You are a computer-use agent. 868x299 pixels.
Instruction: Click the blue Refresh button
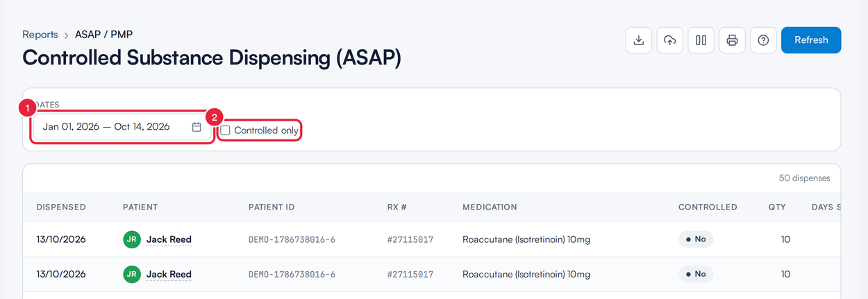811,40
